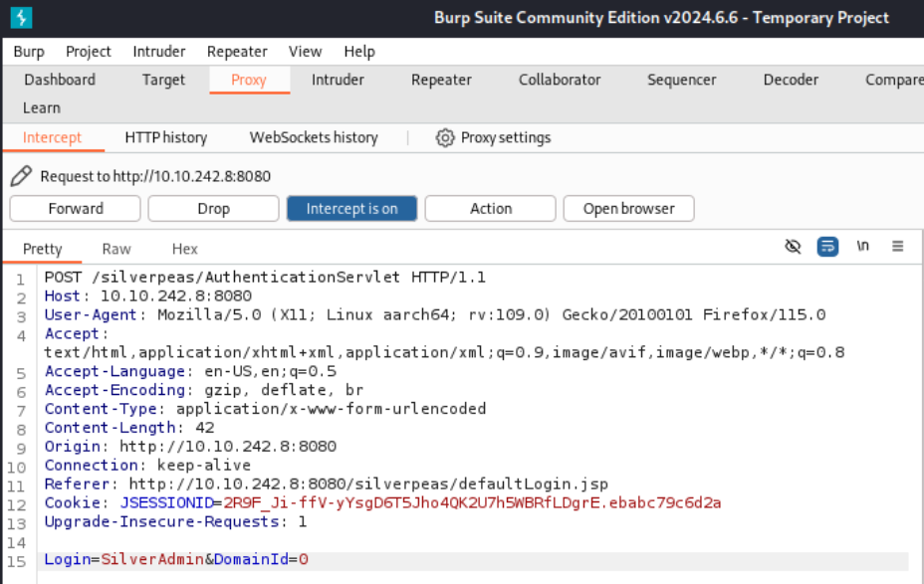Viewport: 924px width, 584px height.
Task: Switch to the Collaborator tab
Action: (x=560, y=80)
